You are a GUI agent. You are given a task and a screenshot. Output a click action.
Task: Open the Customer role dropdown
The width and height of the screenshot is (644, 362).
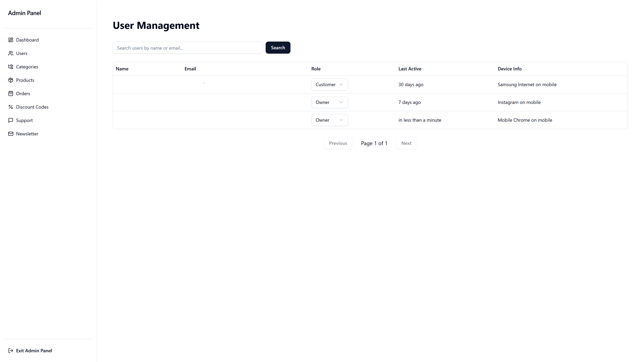[330, 84]
